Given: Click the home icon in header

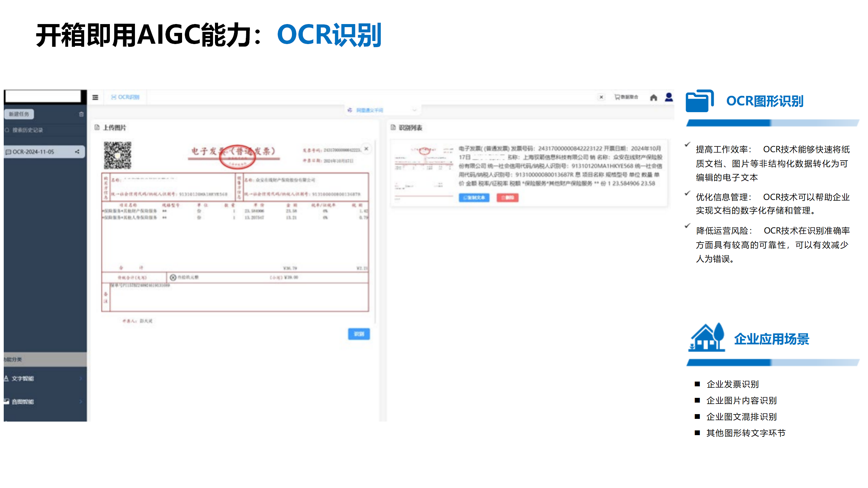Looking at the screenshot, I should click(653, 98).
